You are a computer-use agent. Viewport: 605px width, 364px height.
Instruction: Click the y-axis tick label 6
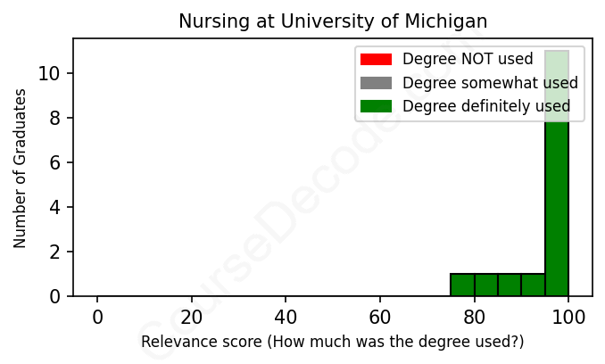coord(55,162)
